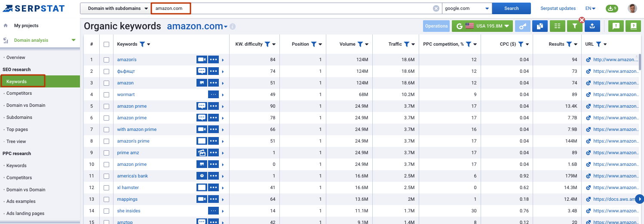644x224 pixels.
Task: Click the Results column filter funnel
Action: pyautogui.click(x=569, y=44)
